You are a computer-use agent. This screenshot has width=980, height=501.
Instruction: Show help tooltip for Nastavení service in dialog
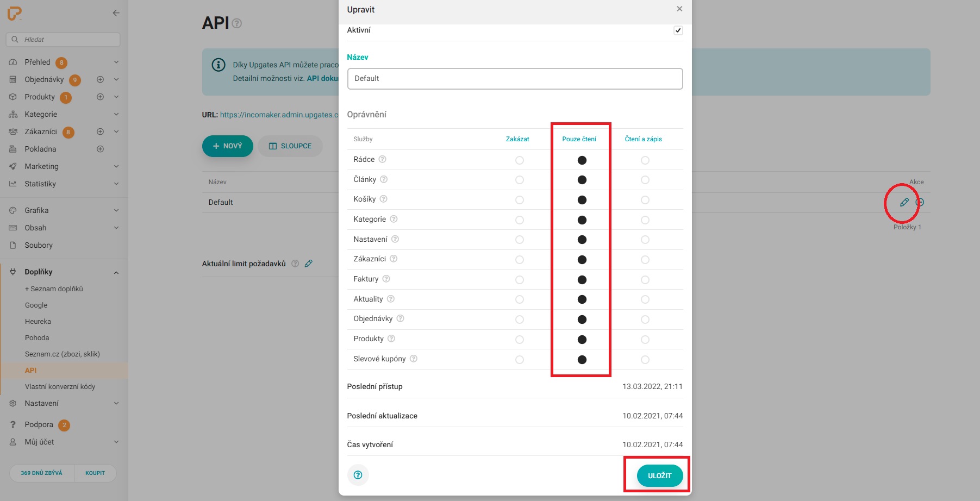[395, 239]
